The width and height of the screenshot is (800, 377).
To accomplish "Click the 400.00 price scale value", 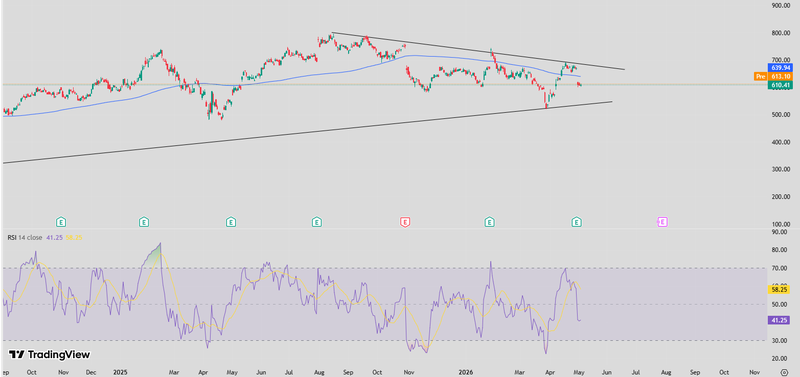I will tap(781, 142).
